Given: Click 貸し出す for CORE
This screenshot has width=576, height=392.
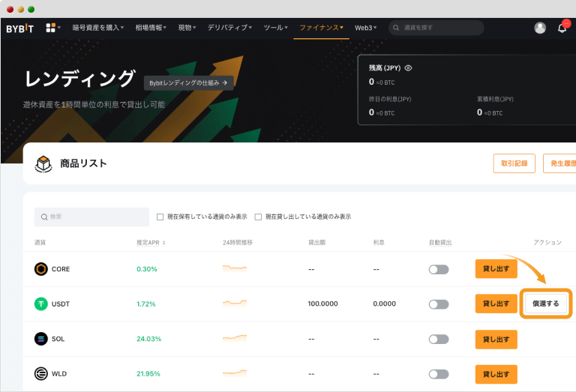Looking at the screenshot, I should coord(496,268).
